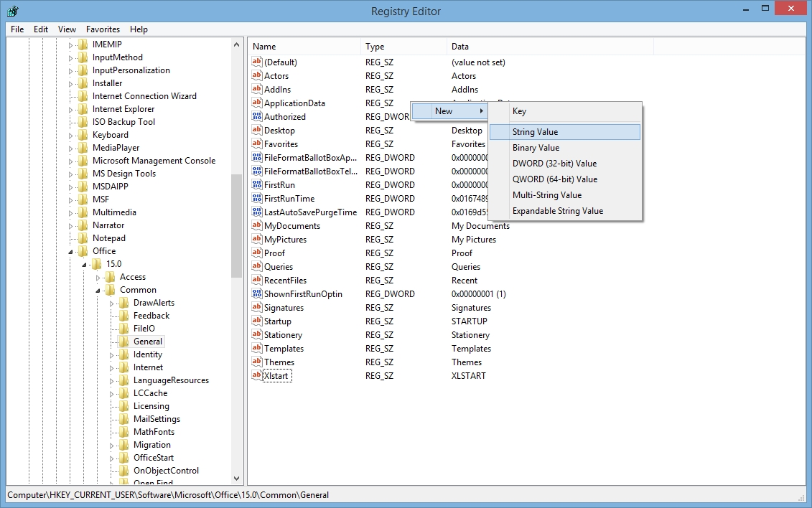The image size is (812, 508).
Task: Click the DWORD icon beside LastAutoSavePurgeTime
Action: (257, 212)
